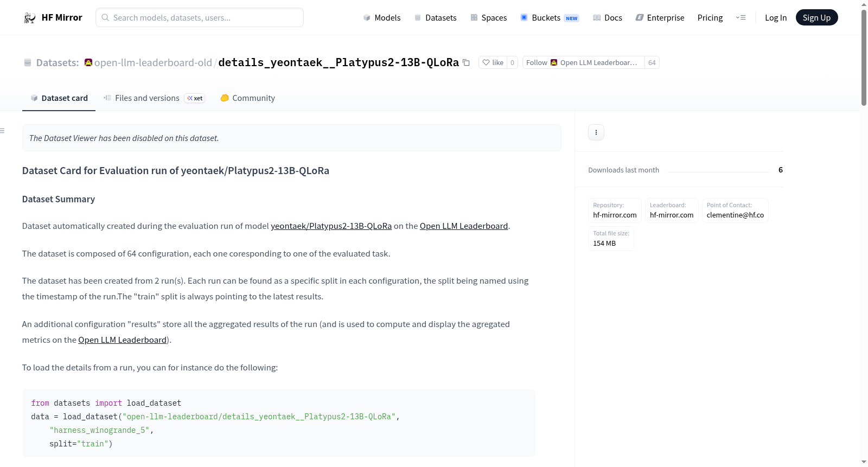Follow Open LLM Leaderboard organization
Image resolution: width=868 pixels, height=467 pixels.
583,62
